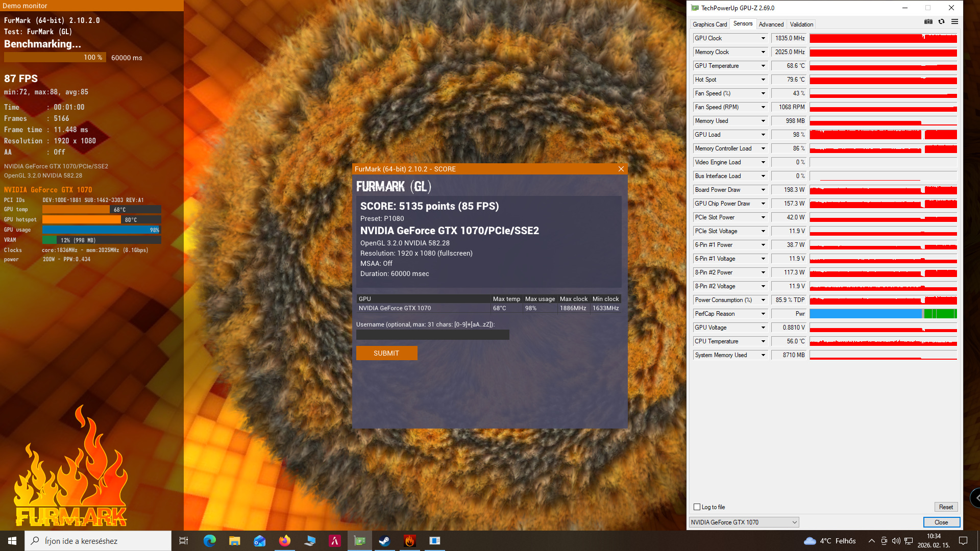Open the Validation tab
This screenshot has height=551, width=980.
coord(801,24)
